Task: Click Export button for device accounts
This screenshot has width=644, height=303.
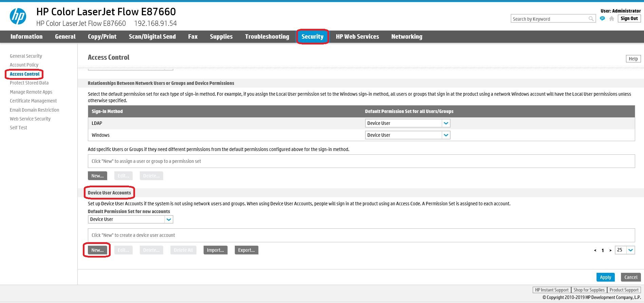Action: coord(246,250)
